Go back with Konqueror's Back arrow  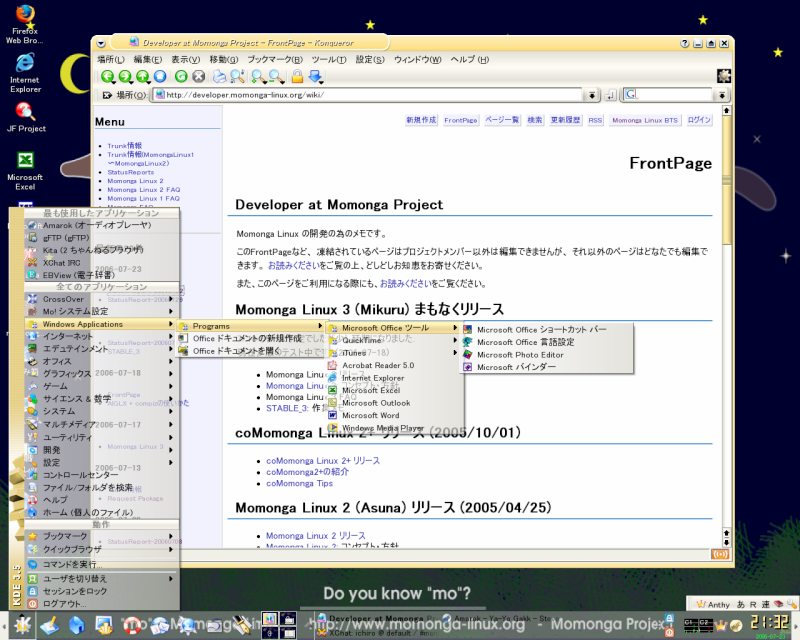108,77
